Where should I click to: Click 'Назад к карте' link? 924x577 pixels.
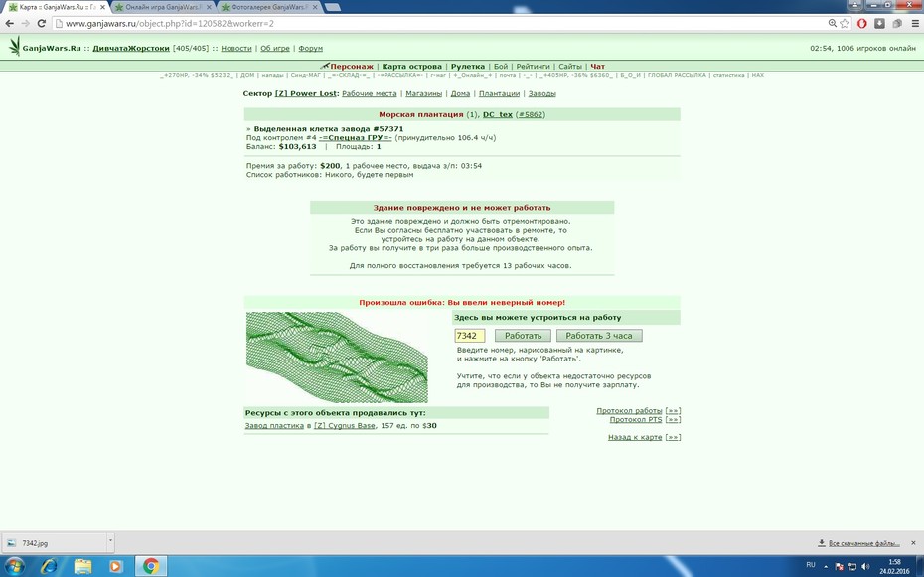click(635, 437)
